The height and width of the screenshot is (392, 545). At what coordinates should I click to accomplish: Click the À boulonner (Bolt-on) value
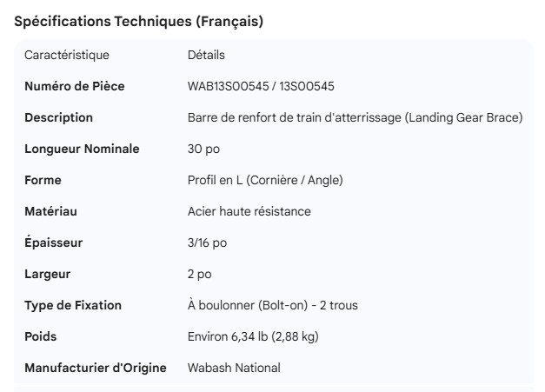tap(272, 305)
